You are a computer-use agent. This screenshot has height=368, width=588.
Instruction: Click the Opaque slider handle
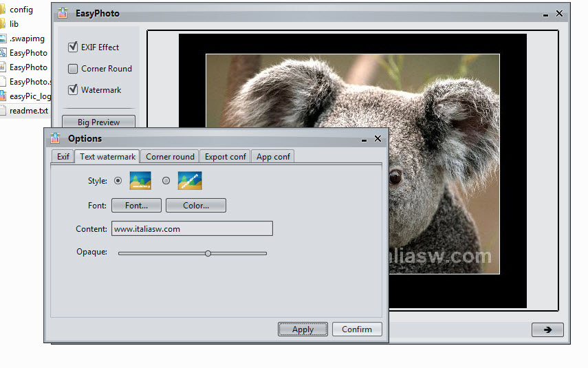[x=208, y=253]
